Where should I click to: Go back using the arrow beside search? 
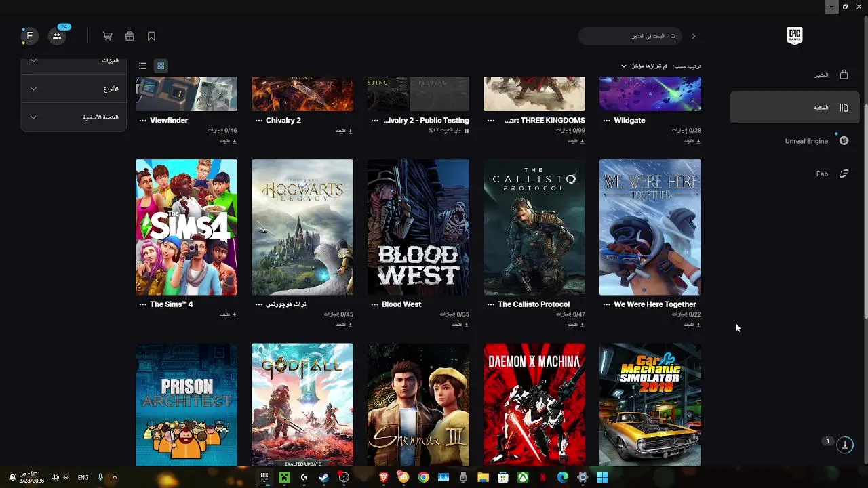pyautogui.click(x=694, y=36)
